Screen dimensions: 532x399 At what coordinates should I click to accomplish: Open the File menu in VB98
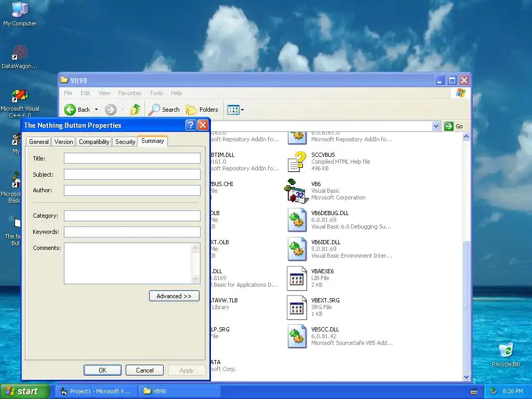tap(68, 93)
